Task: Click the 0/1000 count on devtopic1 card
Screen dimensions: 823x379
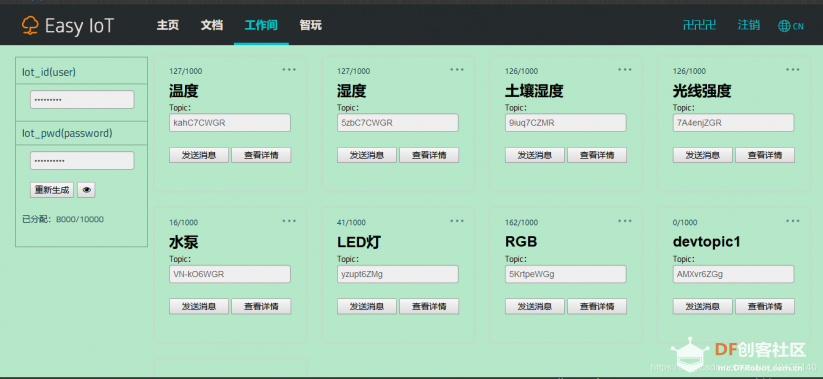Action: tap(685, 223)
